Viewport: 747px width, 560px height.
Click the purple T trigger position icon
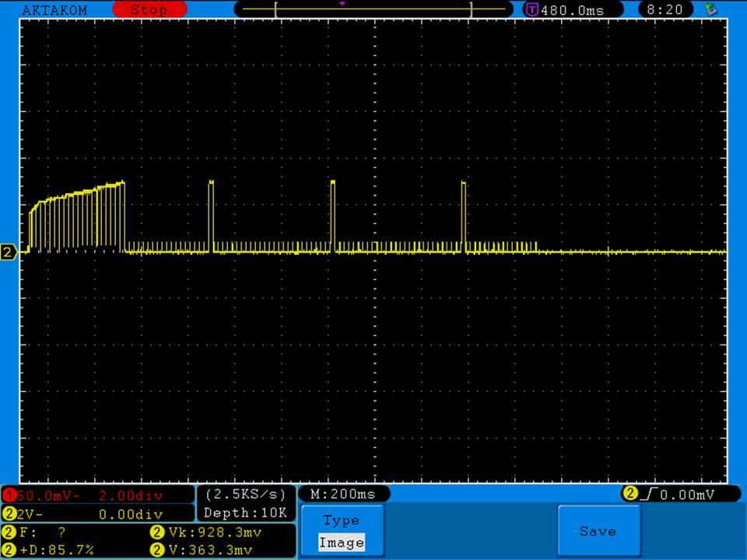(x=532, y=10)
